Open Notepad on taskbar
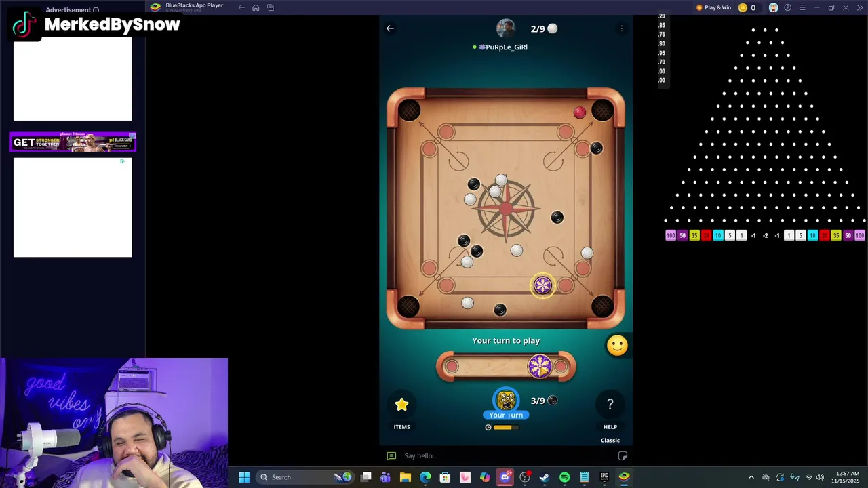Viewport: 868px width, 488px height. 584,477
